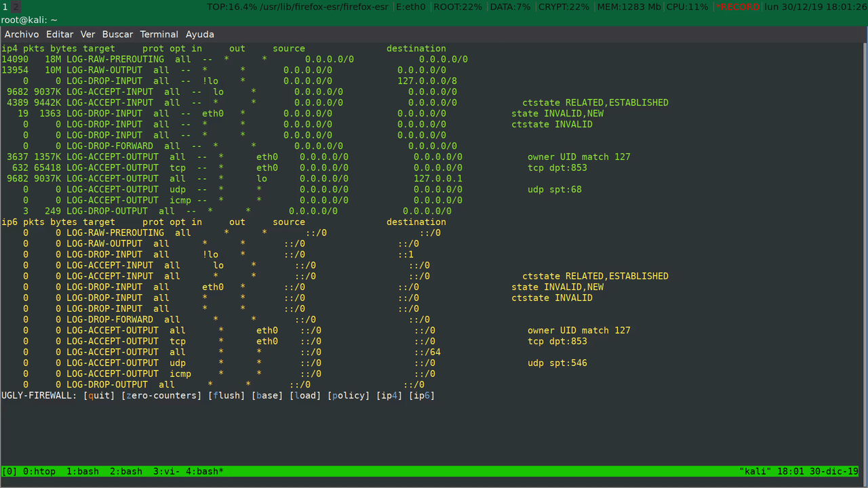Click the CRYPT:22% indicator
The height and width of the screenshot is (488, 868).
pyautogui.click(x=564, y=7)
